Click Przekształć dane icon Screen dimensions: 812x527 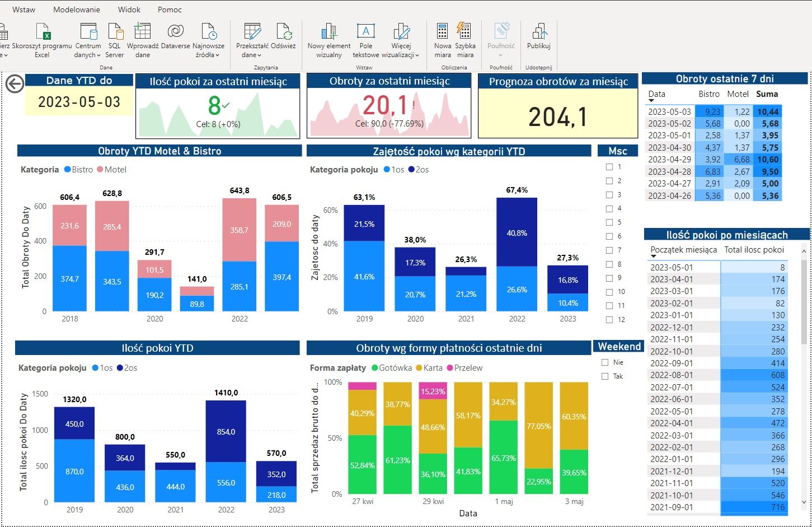coord(252,31)
